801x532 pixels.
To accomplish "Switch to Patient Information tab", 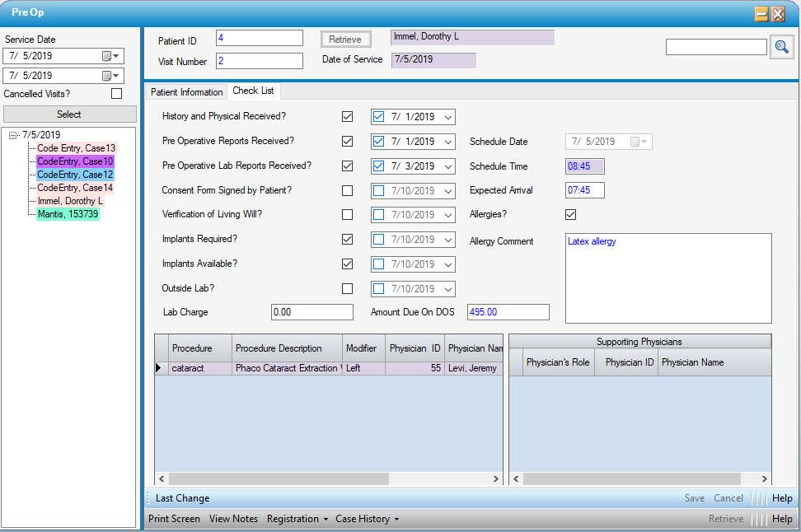I will 186,91.
